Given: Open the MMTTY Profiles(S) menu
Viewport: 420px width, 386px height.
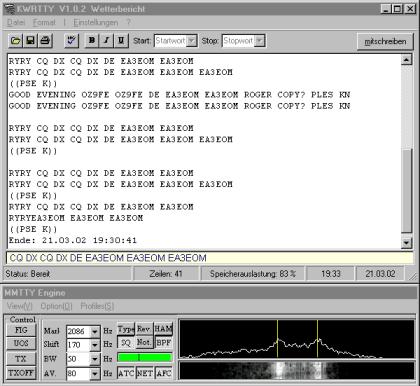Looking at the screenshot, I should point(97,306).
